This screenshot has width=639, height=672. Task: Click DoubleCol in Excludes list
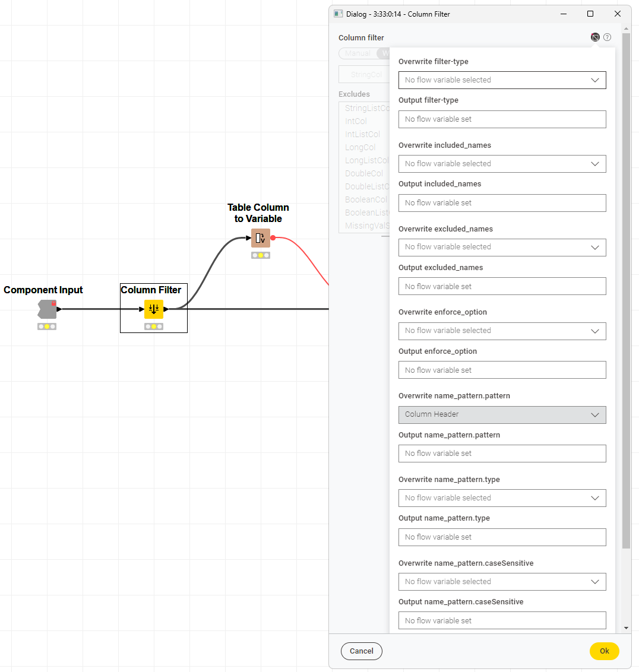click(364, 173)
